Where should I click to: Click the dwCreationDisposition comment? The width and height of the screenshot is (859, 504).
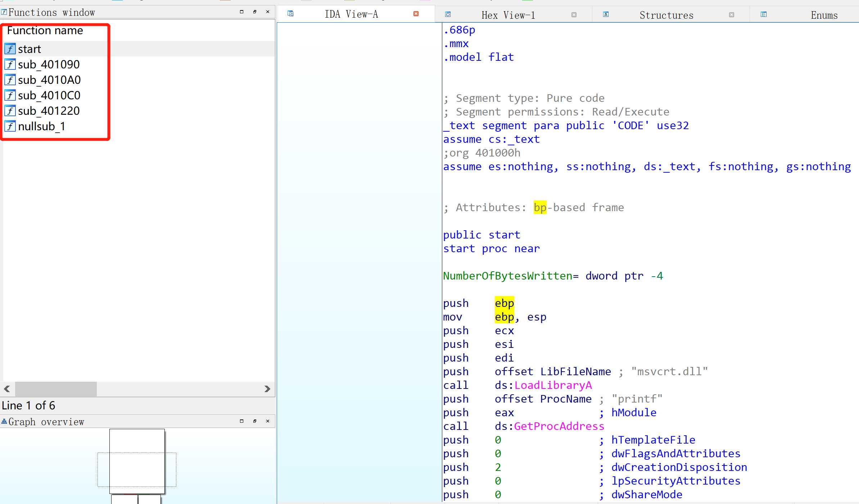679,467
